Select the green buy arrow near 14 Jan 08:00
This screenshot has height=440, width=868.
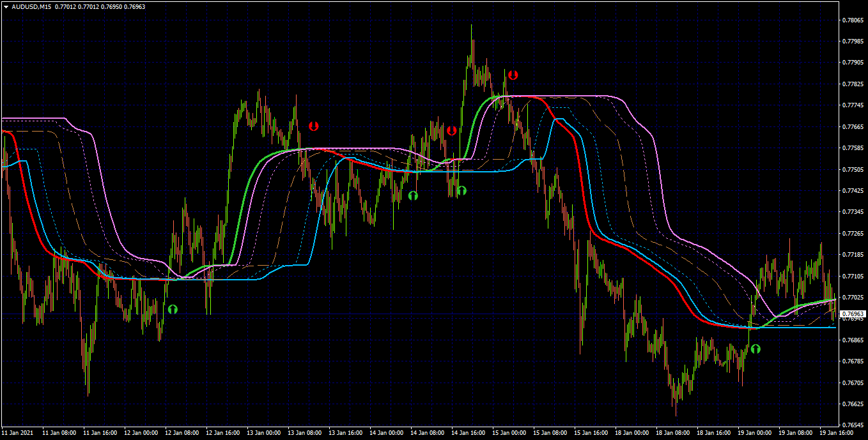coord(413,195)
